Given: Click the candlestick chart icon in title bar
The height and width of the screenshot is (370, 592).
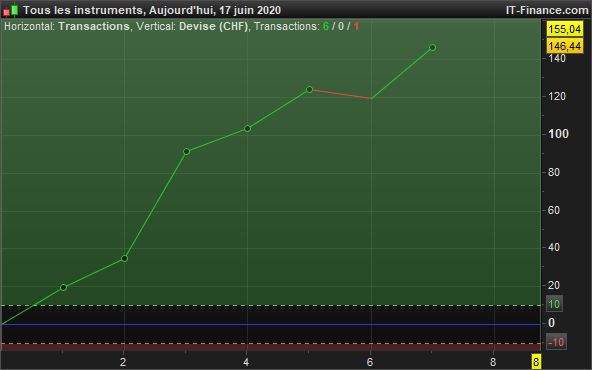Looking at the screenshot, I should [11, 10].
